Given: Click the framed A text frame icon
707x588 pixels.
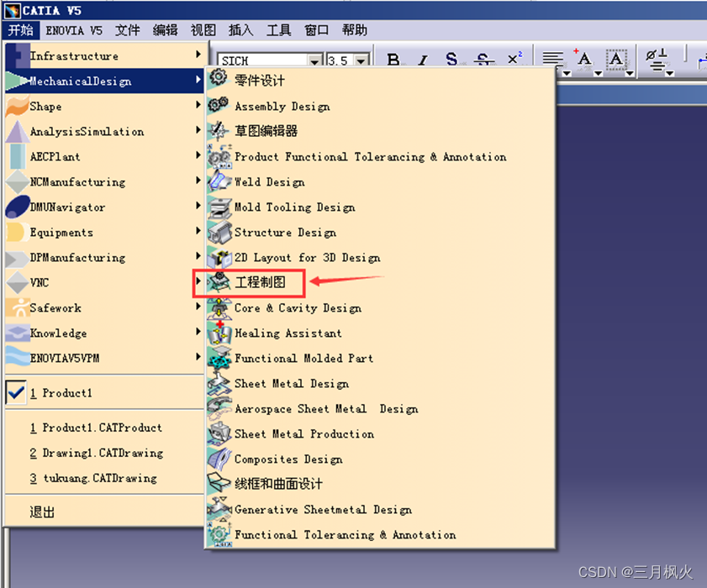Looking at the screenshot, I should [x=616, y=59].
